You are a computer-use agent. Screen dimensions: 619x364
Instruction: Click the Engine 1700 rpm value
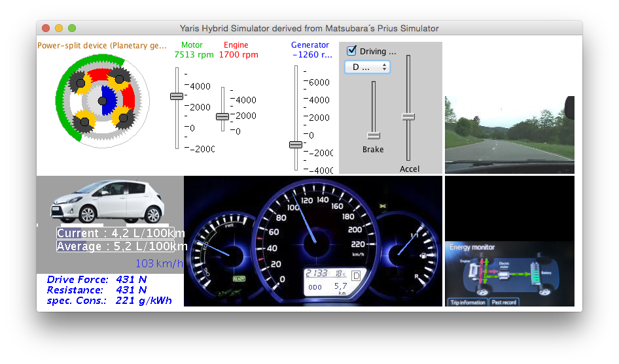click(x=238, y=55)
